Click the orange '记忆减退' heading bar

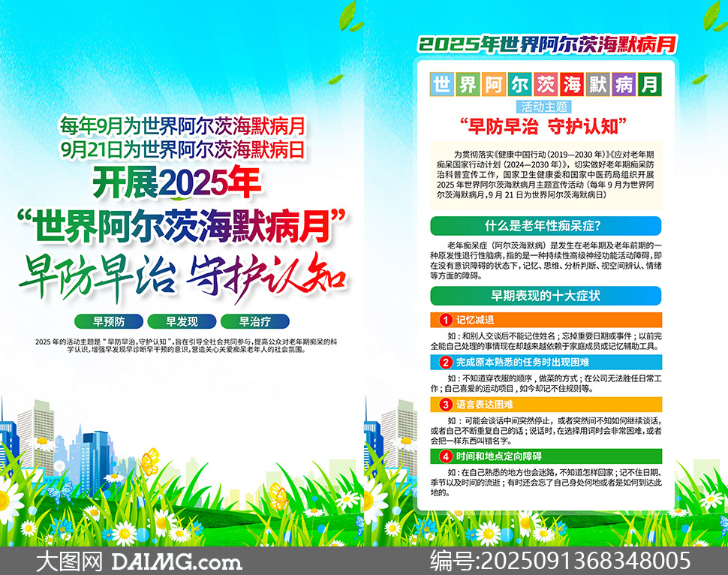click(546, 320)
